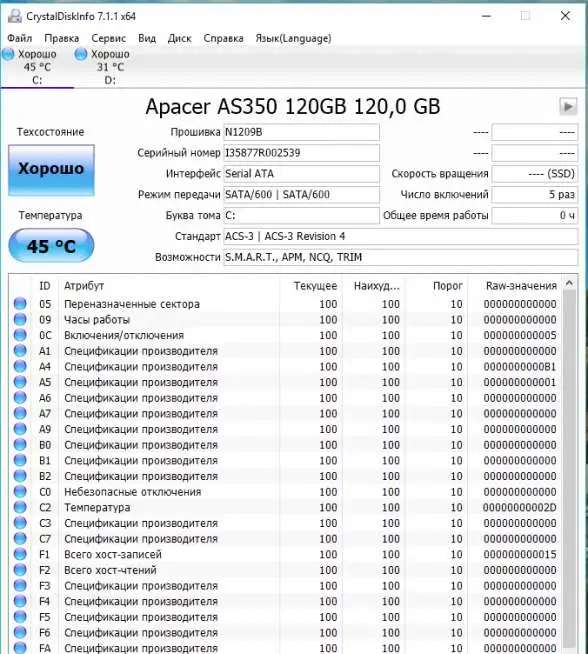Click the next disk arrow icon
This screenshot has width=588, height=654.
point(568,106)
